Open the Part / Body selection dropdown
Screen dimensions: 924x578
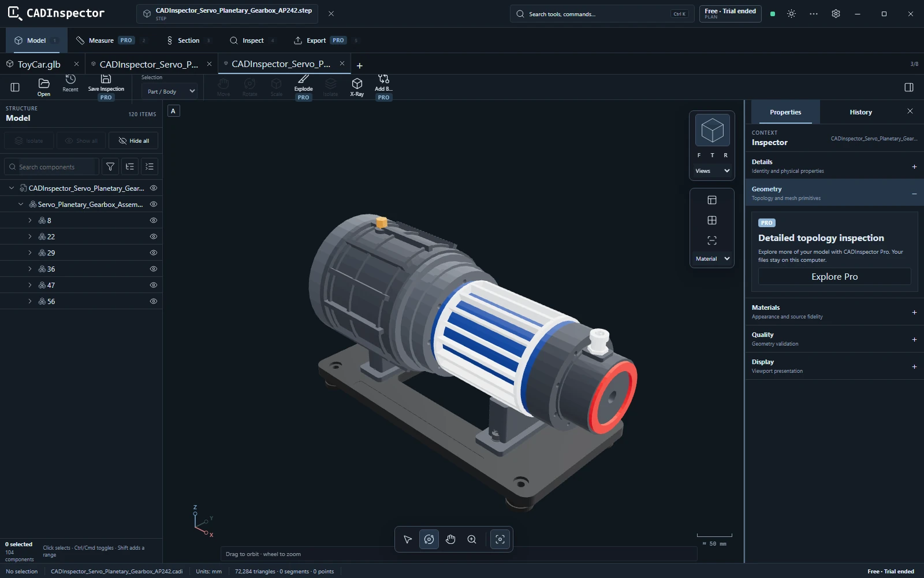[170, 91]
